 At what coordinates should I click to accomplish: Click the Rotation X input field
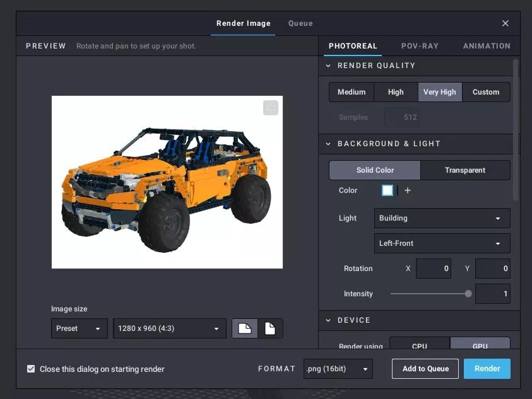coord(433,269)
